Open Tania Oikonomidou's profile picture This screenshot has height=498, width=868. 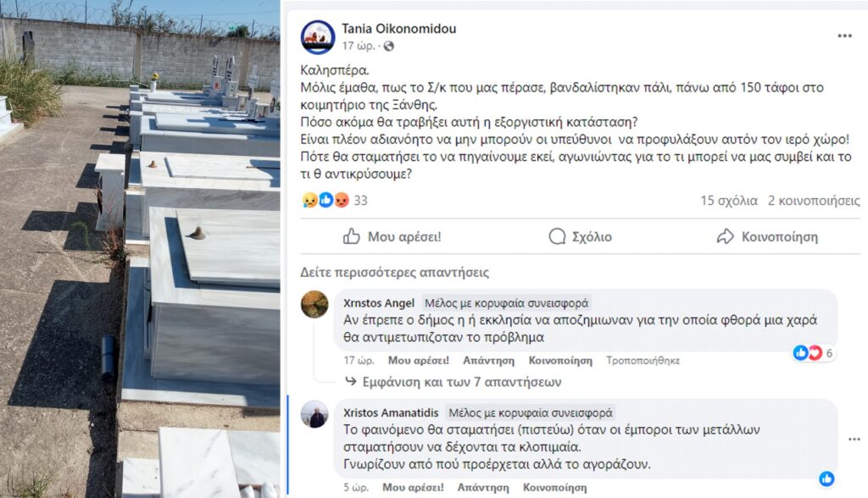click(318, 37)
